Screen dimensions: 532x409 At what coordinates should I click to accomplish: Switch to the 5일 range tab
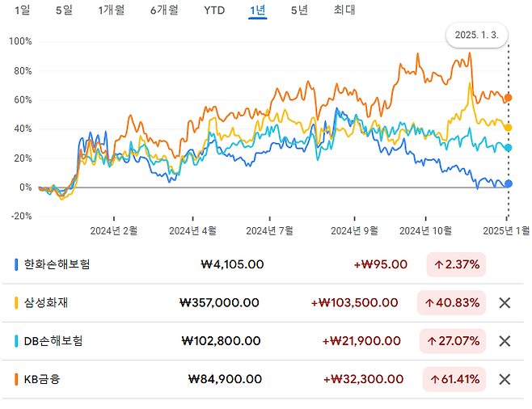[x=64, y=11]
